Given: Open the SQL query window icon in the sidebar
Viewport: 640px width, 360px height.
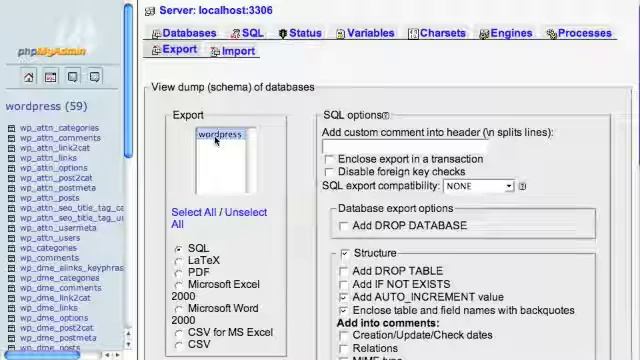Looking at the screenshot, I should 51,77.
